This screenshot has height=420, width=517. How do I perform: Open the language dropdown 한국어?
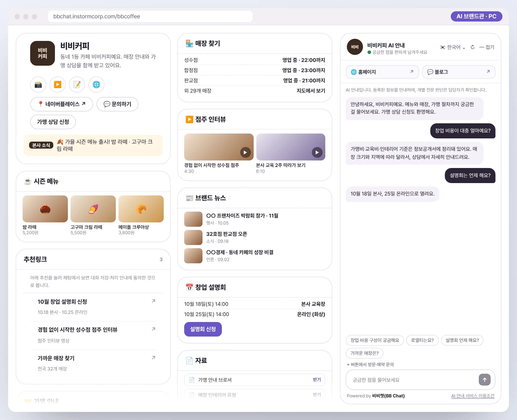click(x=453, y=47)
